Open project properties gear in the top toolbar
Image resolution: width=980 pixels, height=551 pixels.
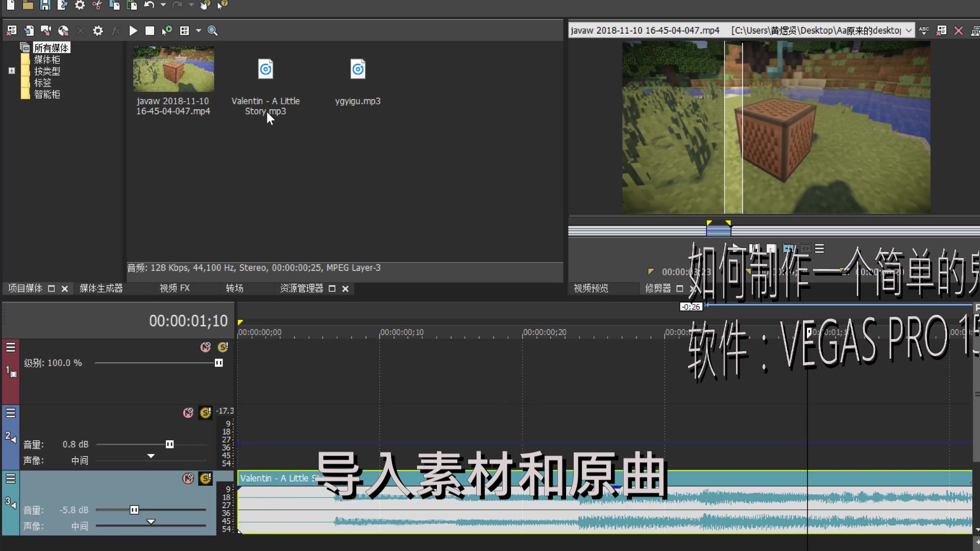pyautogui.click(x=80, y=5)
